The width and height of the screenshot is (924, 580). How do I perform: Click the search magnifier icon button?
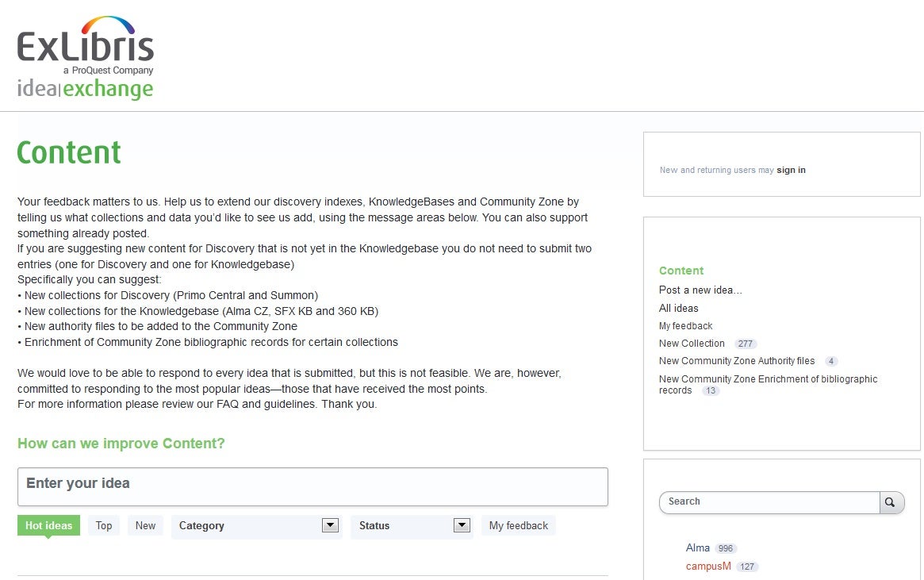pyautogui.click(x=891, y=502)
